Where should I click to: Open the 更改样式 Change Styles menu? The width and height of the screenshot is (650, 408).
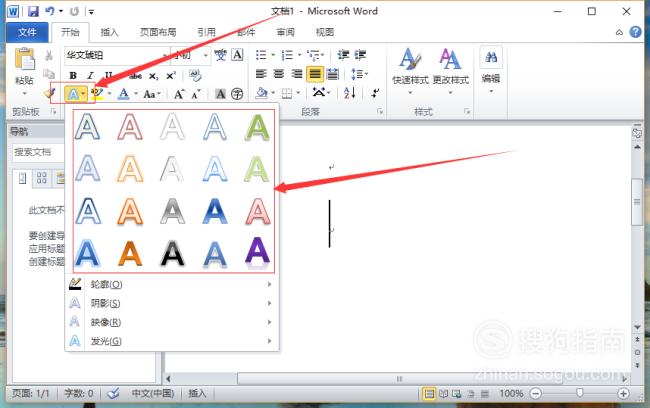pos(451,70)
